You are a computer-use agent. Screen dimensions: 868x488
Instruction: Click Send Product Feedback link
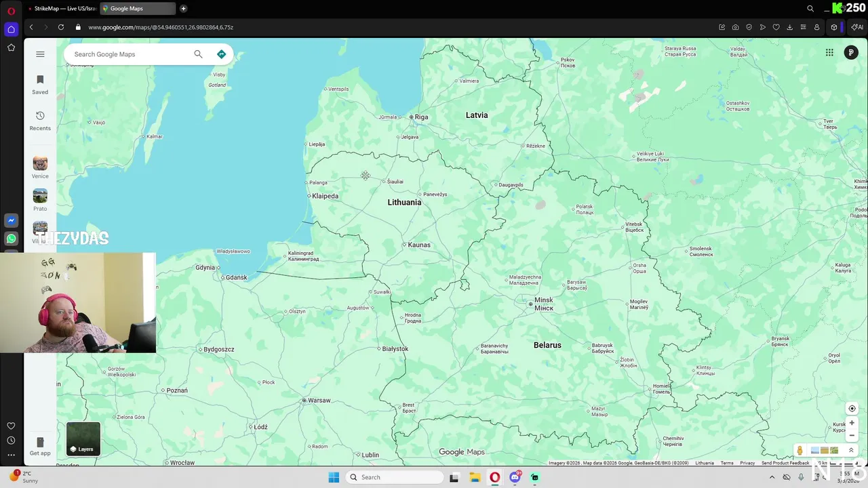[785, 463]
